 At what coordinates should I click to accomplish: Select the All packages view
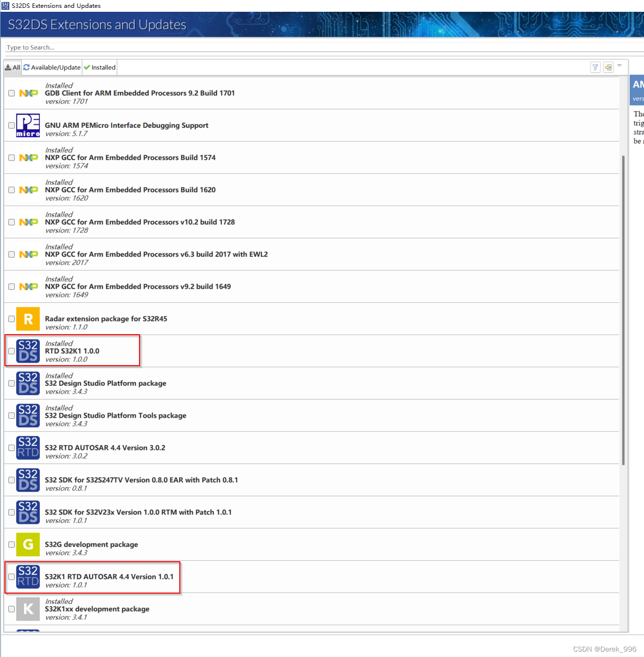(12, 67)
